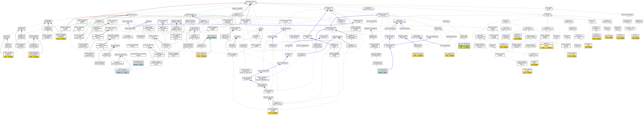Click 'type B pancreatic cell differentiation' node
This screenshot has width=644, height=115.
pos(382,71)
